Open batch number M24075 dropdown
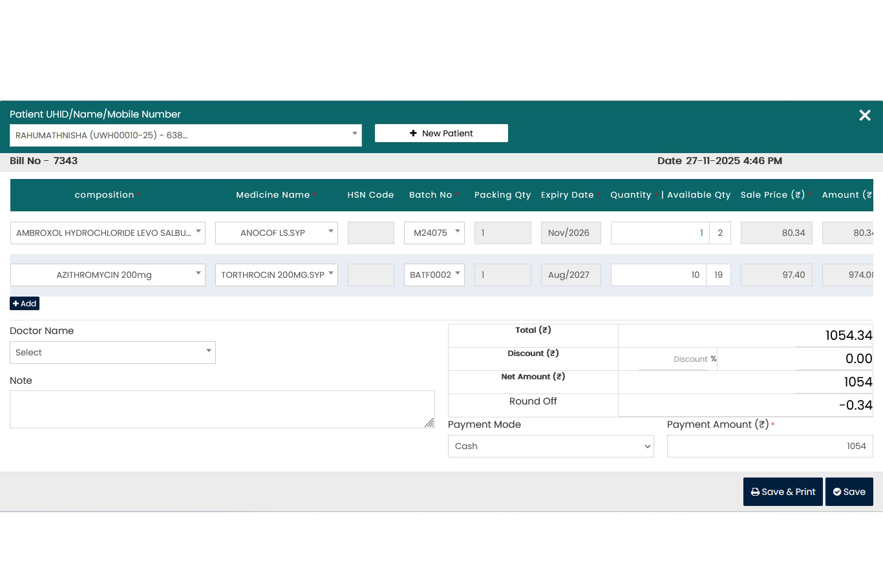This screenshot has width=883, height=588. (x=434, y=233)
